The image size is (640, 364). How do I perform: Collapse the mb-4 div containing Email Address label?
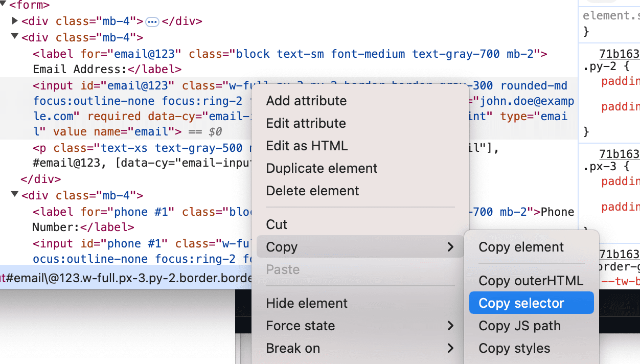pos(15,37)
